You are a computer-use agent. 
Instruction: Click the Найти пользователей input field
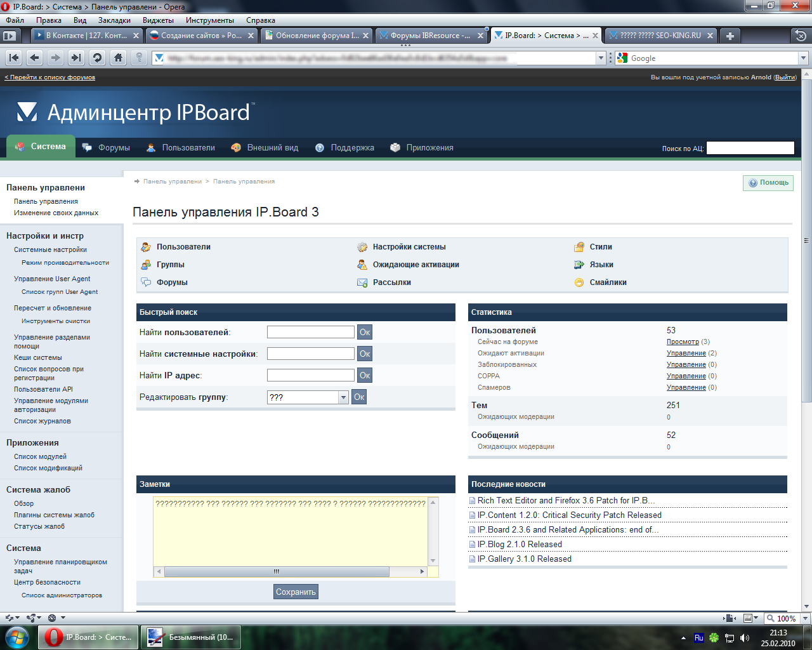[x=311, y=332]
